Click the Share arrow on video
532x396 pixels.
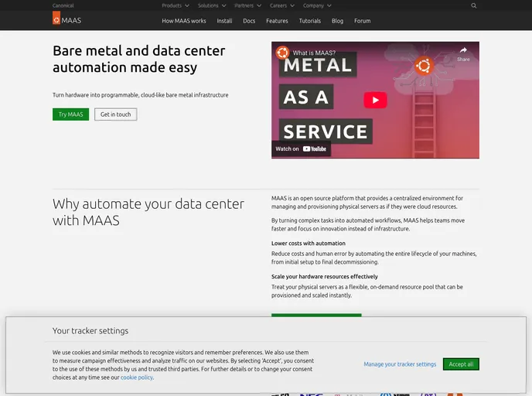463,53
